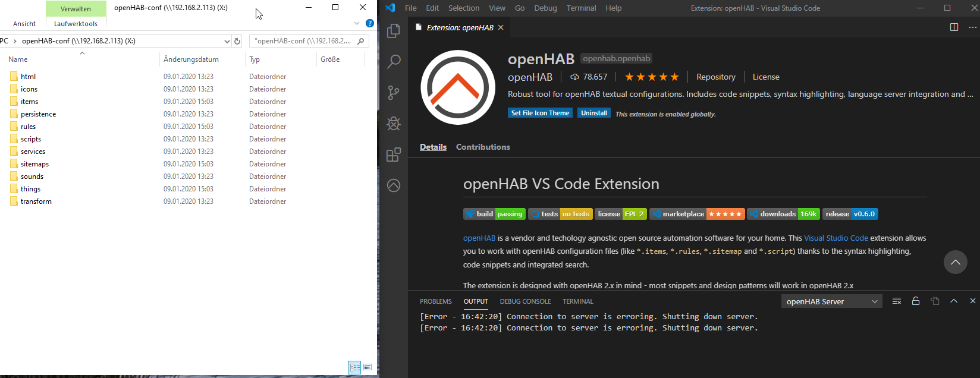Click the openHAB extension logo
980x378 pixels.
(458, 87)
